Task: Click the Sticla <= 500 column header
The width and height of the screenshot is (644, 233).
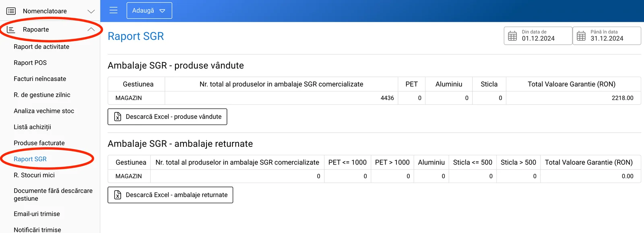Action: [x=473, y=162]
